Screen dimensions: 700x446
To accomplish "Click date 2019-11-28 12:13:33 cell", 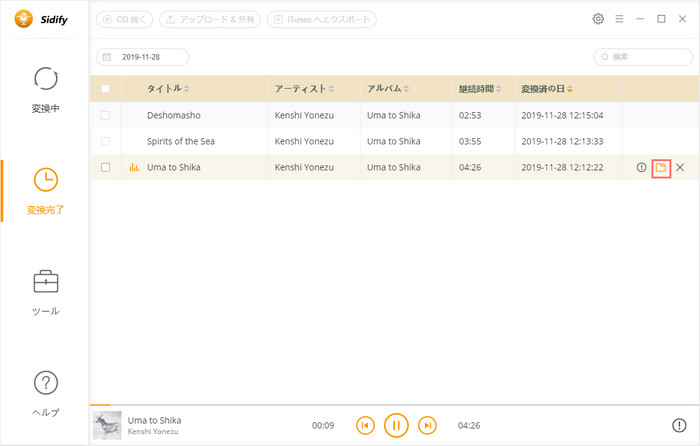I will pos(562,142).
